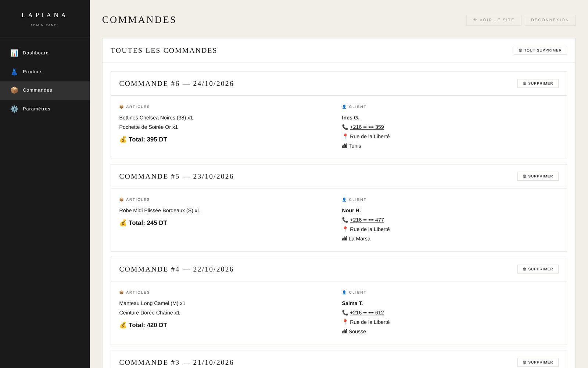Click the phone icon for Ines G.
Image resolution: width=588 pixels, height=368 pixels.
(345, 127)
